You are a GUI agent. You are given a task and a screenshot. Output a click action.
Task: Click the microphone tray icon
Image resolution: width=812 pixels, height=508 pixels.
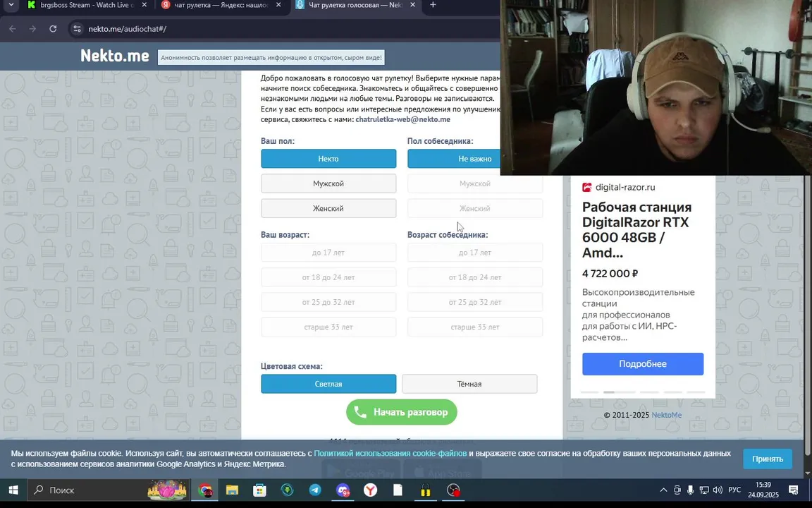click(690, 490)
